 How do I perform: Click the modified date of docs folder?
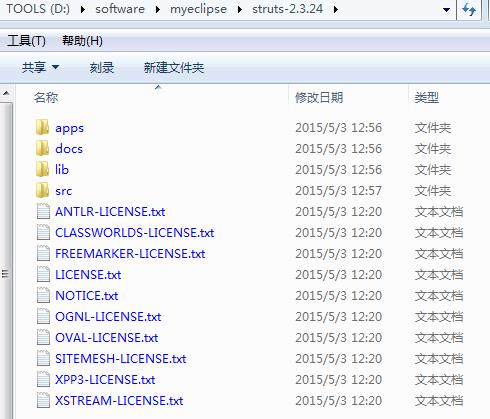338,149
